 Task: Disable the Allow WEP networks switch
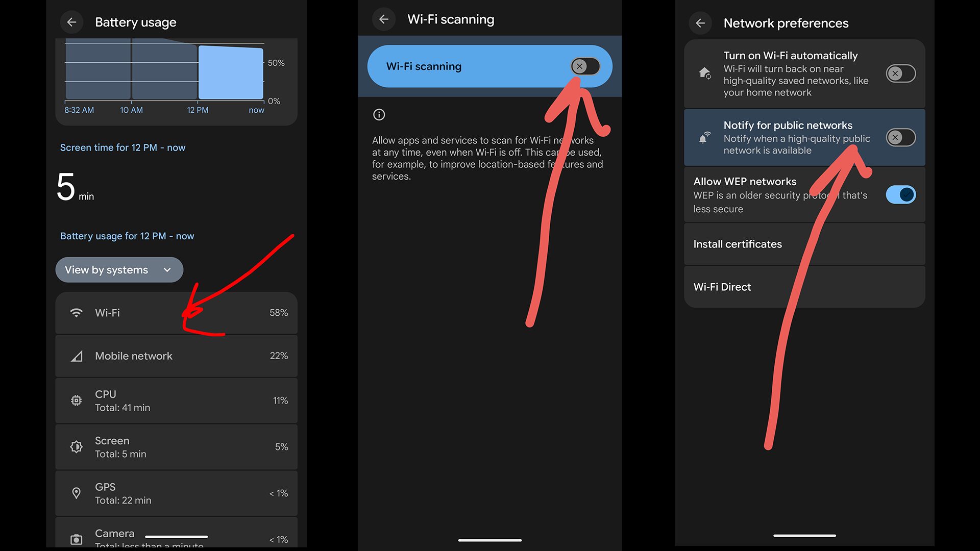pyautogui.click(x=900, y=195)
